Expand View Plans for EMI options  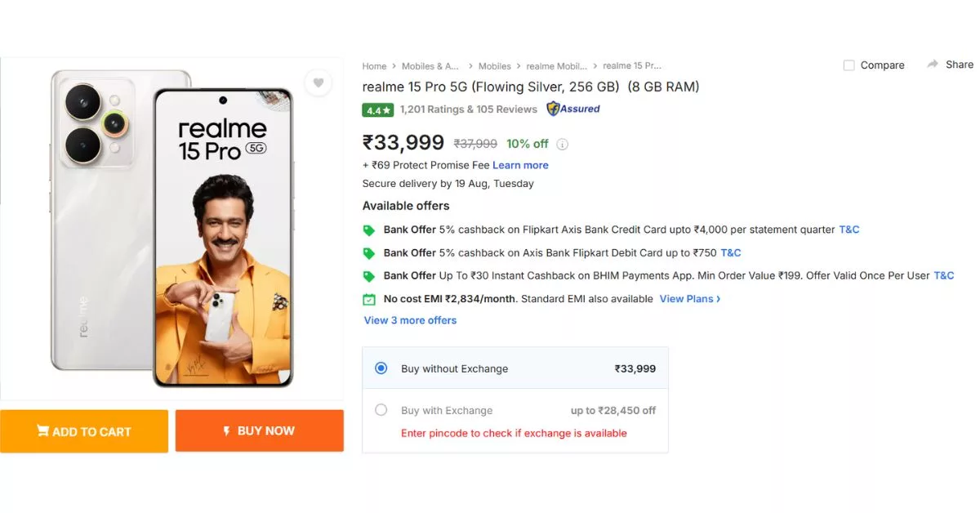click(x=687, y=299)
